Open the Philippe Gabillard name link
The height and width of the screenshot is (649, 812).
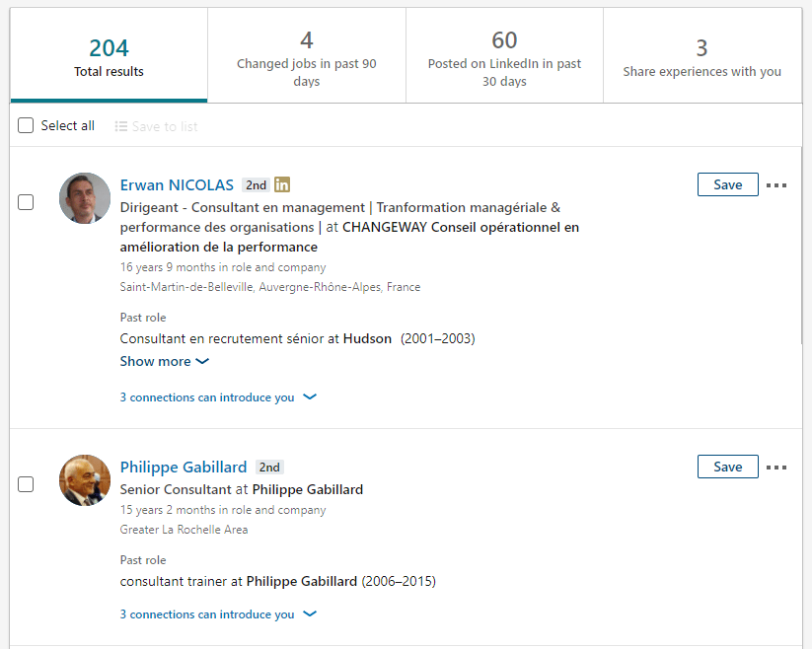[x=184, y=467]
